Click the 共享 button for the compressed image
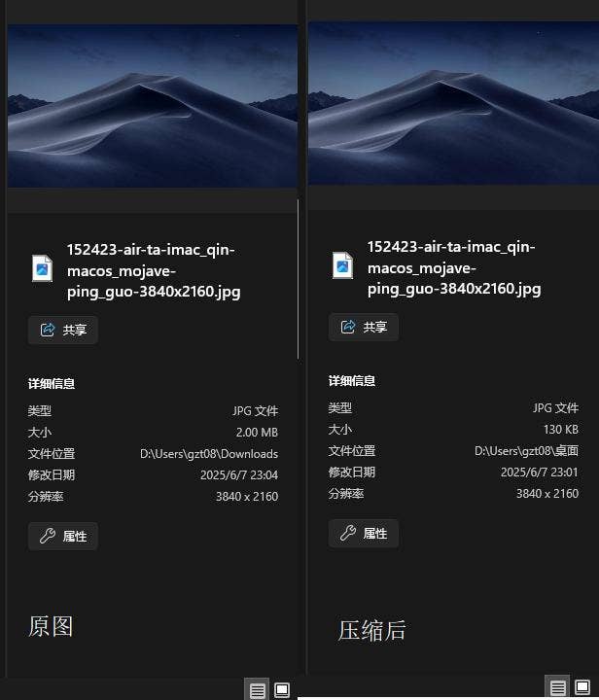 click(364, 327)
